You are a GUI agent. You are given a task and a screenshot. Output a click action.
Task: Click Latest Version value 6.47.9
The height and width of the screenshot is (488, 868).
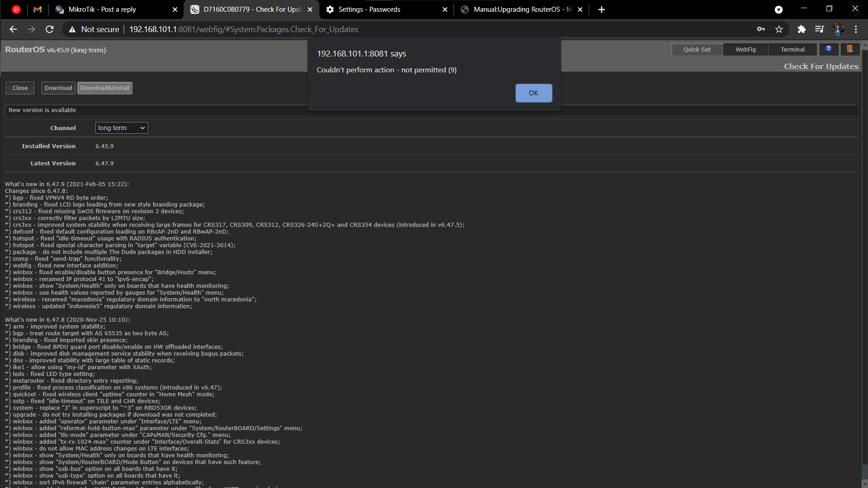[104, 164]
